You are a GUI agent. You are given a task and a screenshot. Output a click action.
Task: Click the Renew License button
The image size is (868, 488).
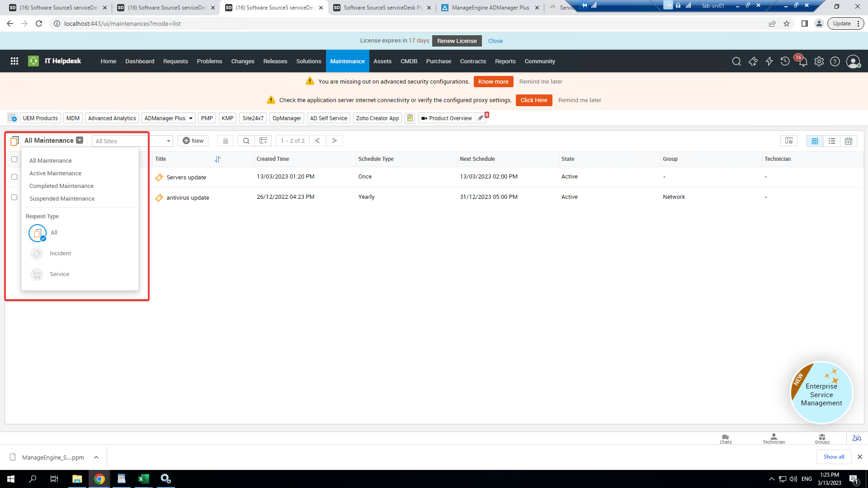(457, 41)
